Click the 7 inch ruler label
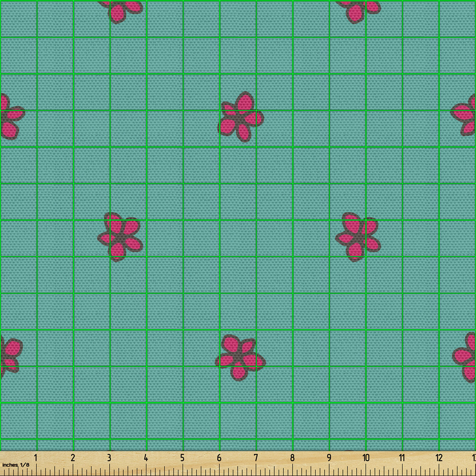 [256, 458]
